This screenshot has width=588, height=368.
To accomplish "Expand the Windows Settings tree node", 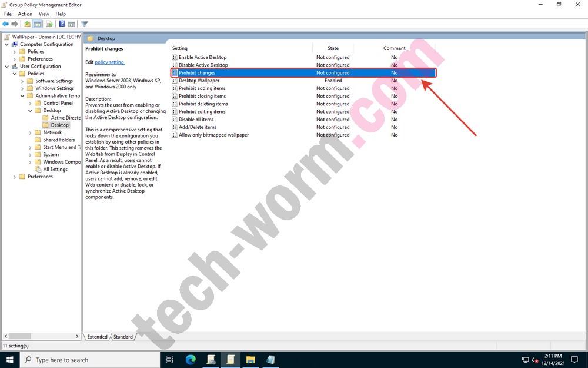I will [22, 88].
